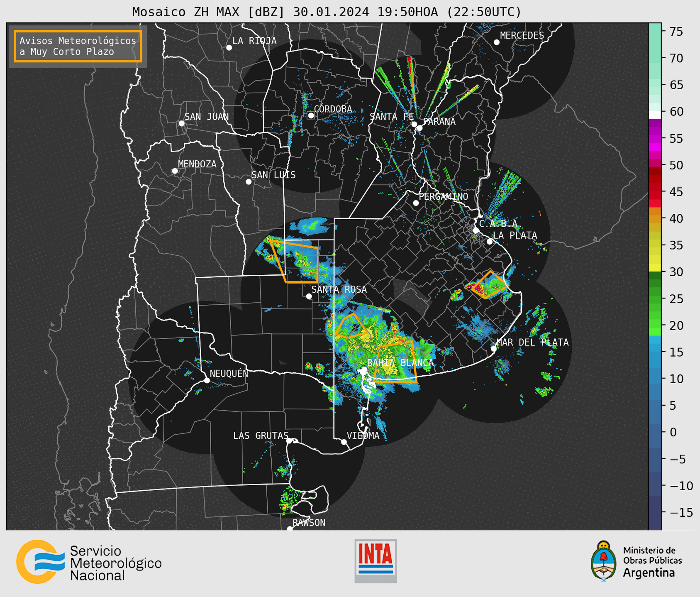Select the San Juan city marker dot
The width and height of the screenshot is (700, 597).
click(x=181, y=123)
